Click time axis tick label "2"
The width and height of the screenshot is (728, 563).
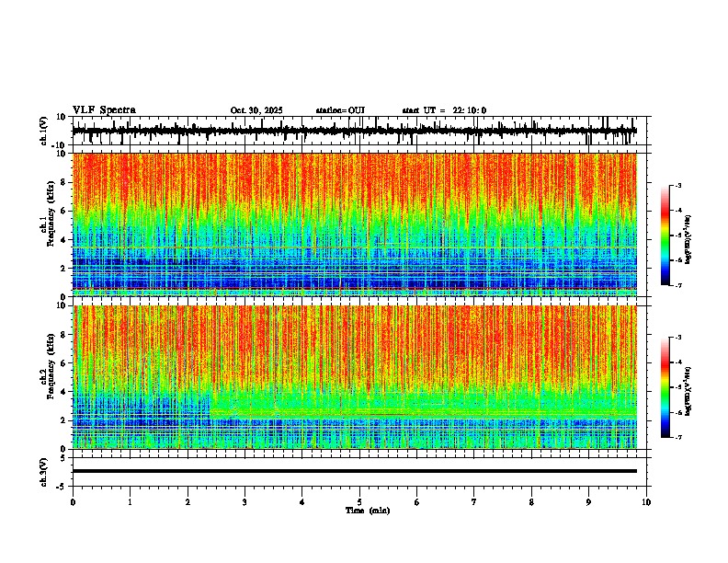click(x=188, y=502)
